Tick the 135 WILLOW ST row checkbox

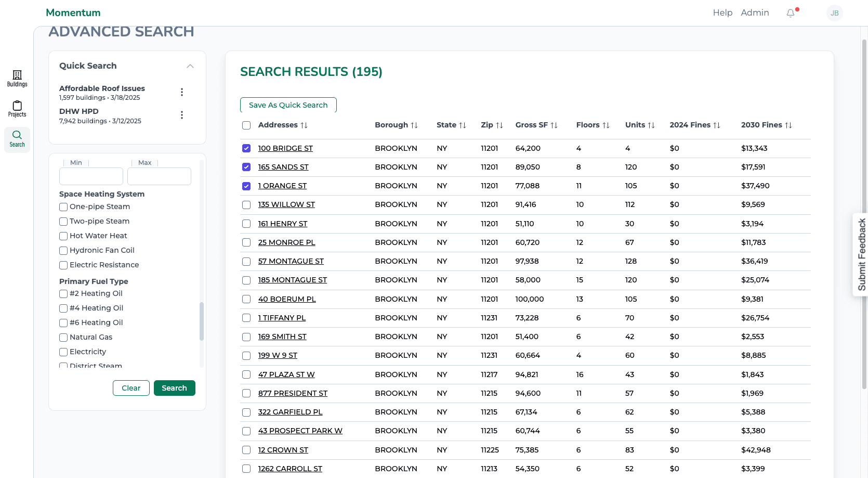tap(246, 205)
